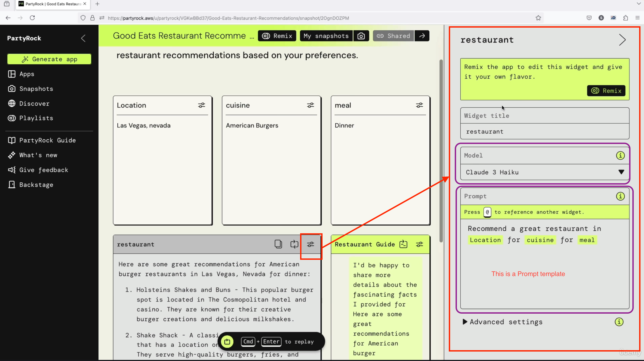This screenshot has height=361, width=644.
Task: Go back in browser
Action: [x=8, y=18]
